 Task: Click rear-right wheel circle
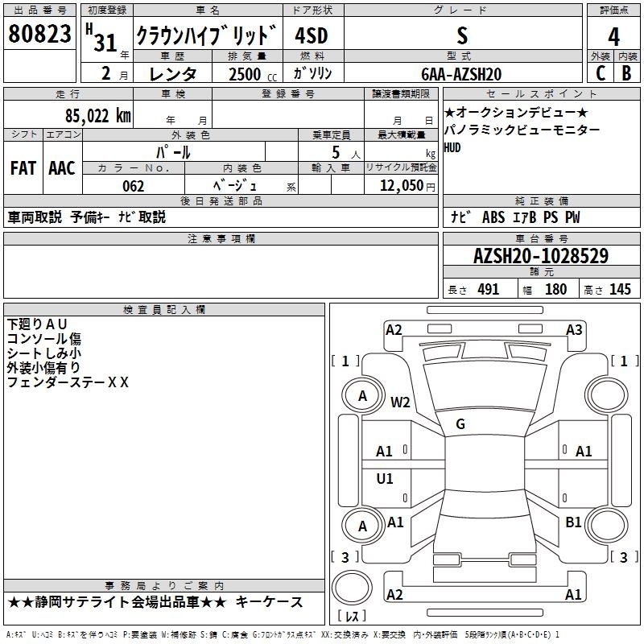point(607,526)
